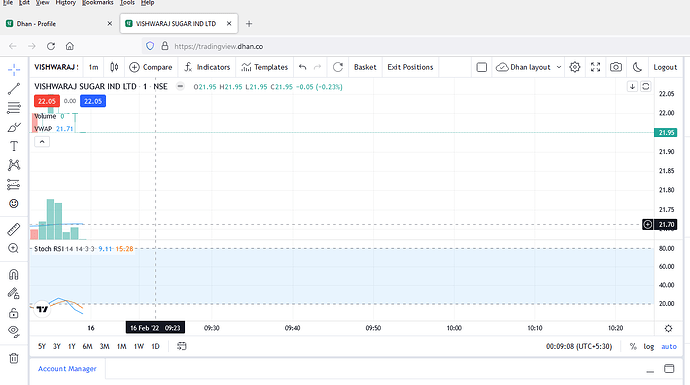Click the blue 22.05 buy button
Image resolution: width=690 pixels, height=385 pixels.
point(93,101)
